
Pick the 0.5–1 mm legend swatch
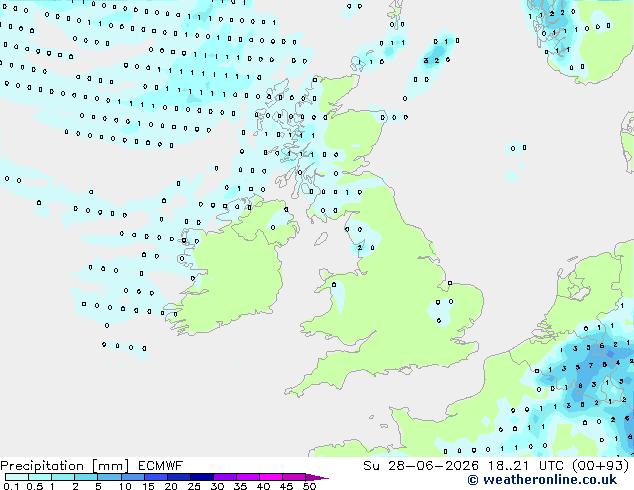pos(40,477)
